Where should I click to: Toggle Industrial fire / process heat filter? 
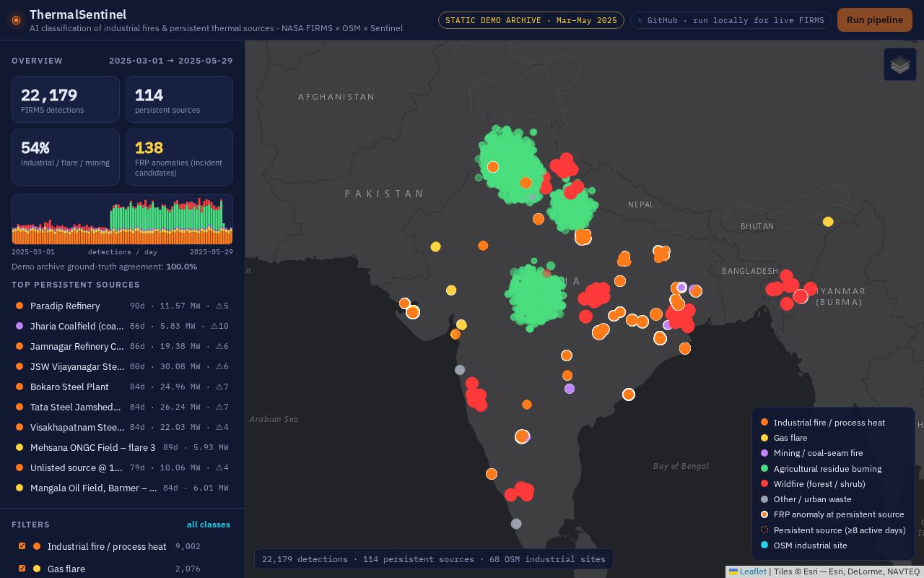[22, 546]
